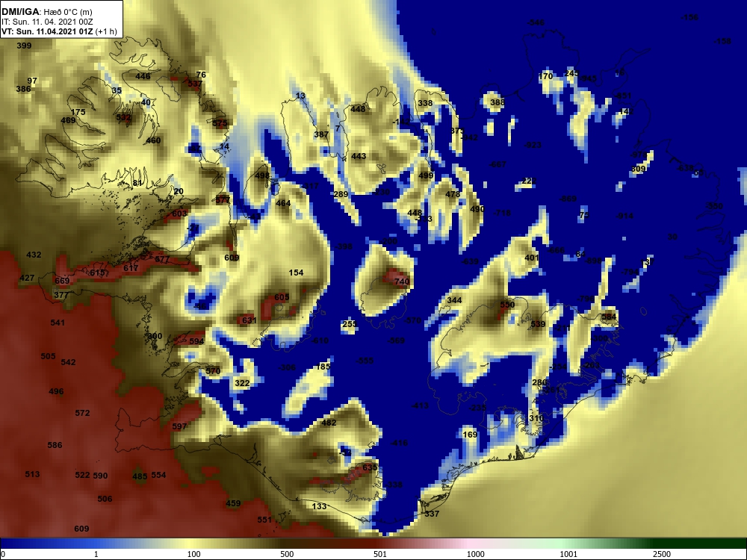Click the map value '170'
Image resolution: width=747 pixels, height=560 pixels.
pos(545,76)
